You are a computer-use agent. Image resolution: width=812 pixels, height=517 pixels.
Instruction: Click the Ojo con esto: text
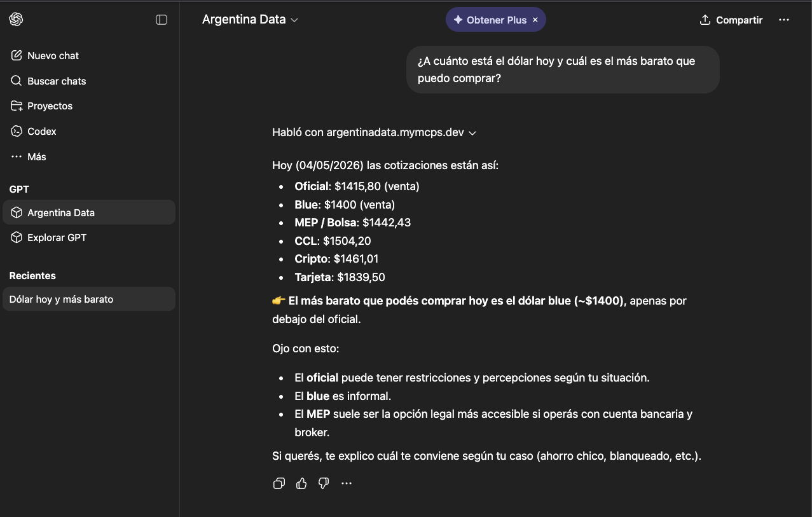306,348
